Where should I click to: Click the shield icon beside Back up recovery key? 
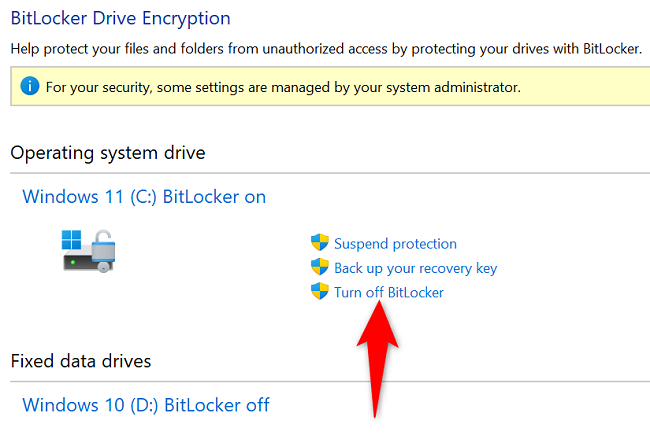[x=320, y=267]
